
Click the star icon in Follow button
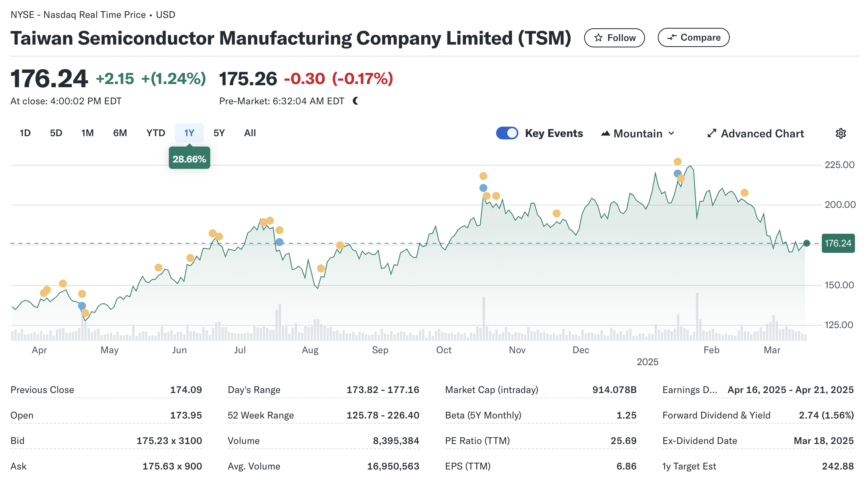click(598, 38)
